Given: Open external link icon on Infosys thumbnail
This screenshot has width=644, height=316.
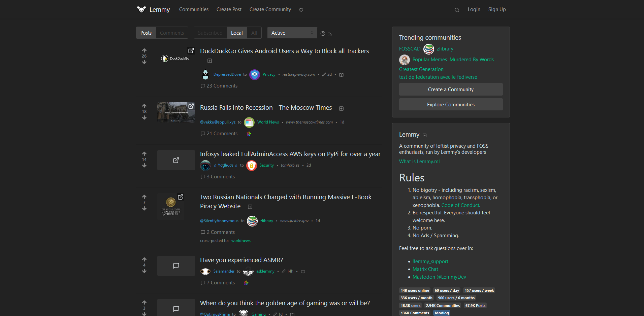Looking at the screenshot, I should [x=176, y=160].
